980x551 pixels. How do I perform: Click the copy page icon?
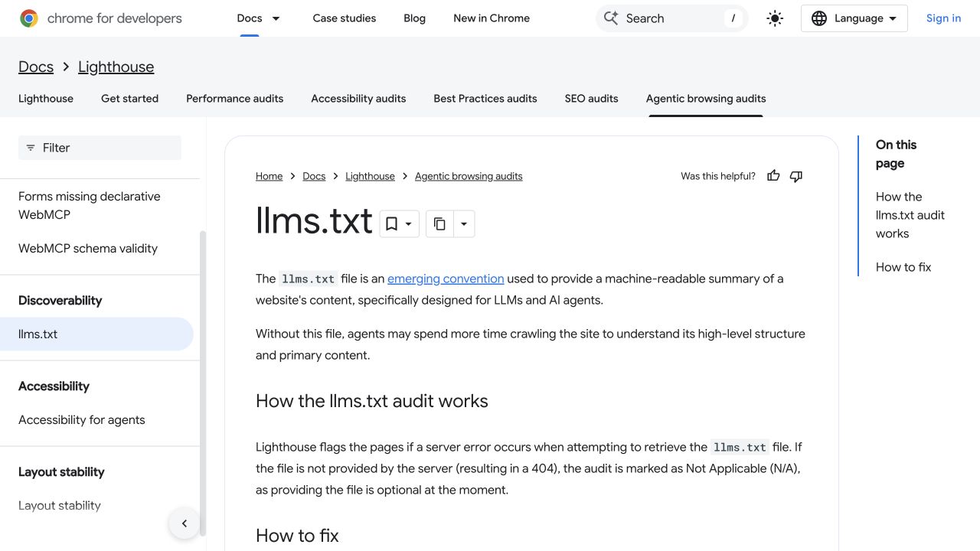439,223
